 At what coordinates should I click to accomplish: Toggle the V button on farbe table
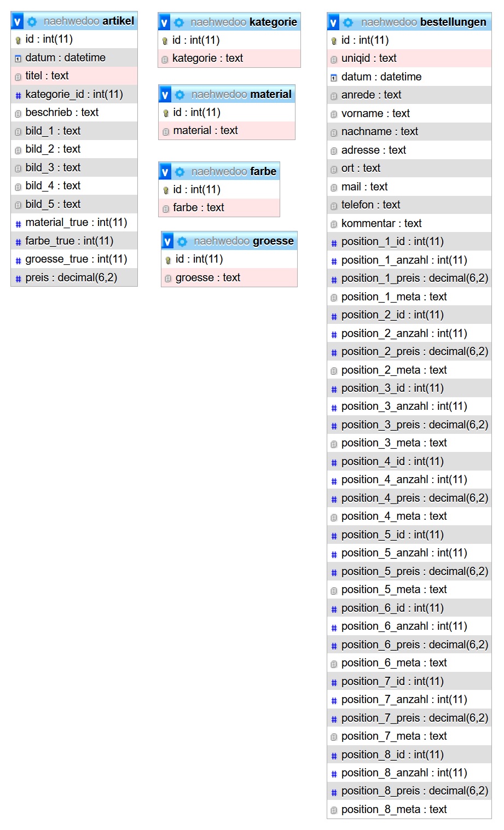tap(165, 172)
